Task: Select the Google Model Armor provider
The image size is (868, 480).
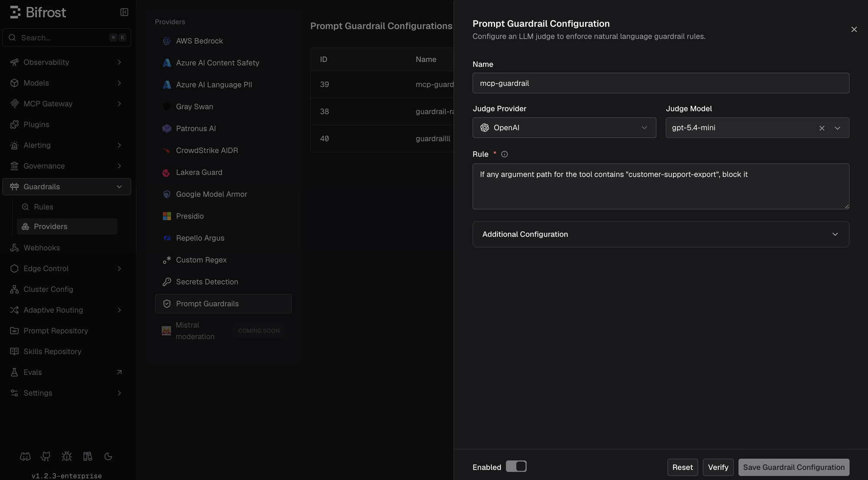Action: 223,194
